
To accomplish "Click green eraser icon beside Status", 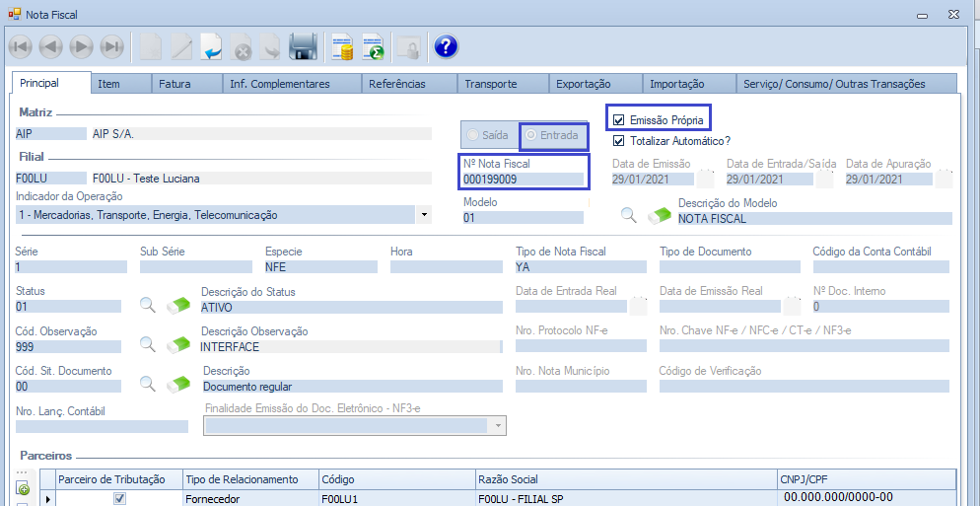I will (178, 306).
